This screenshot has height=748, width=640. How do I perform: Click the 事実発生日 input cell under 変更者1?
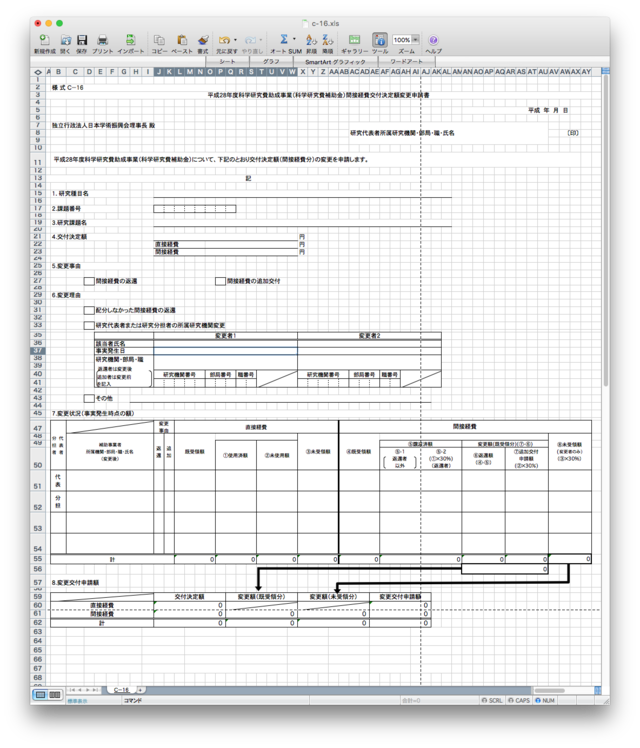tap(225, 351)
